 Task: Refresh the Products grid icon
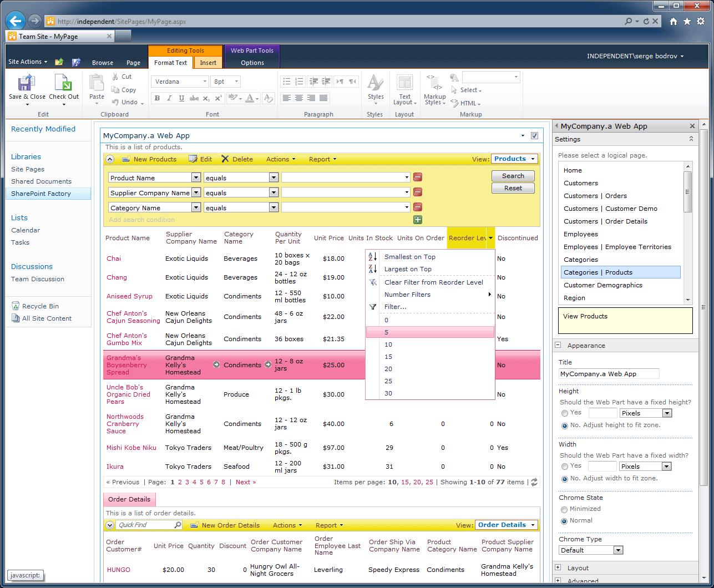[534, 482]
